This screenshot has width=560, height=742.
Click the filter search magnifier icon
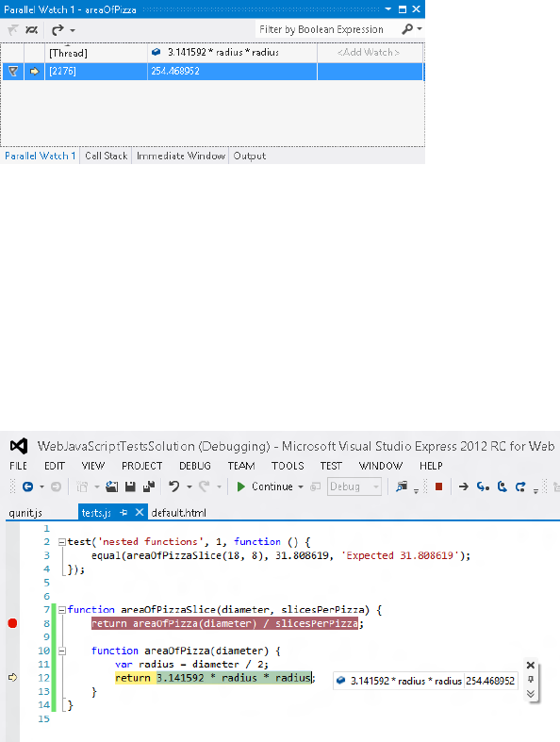407,29
